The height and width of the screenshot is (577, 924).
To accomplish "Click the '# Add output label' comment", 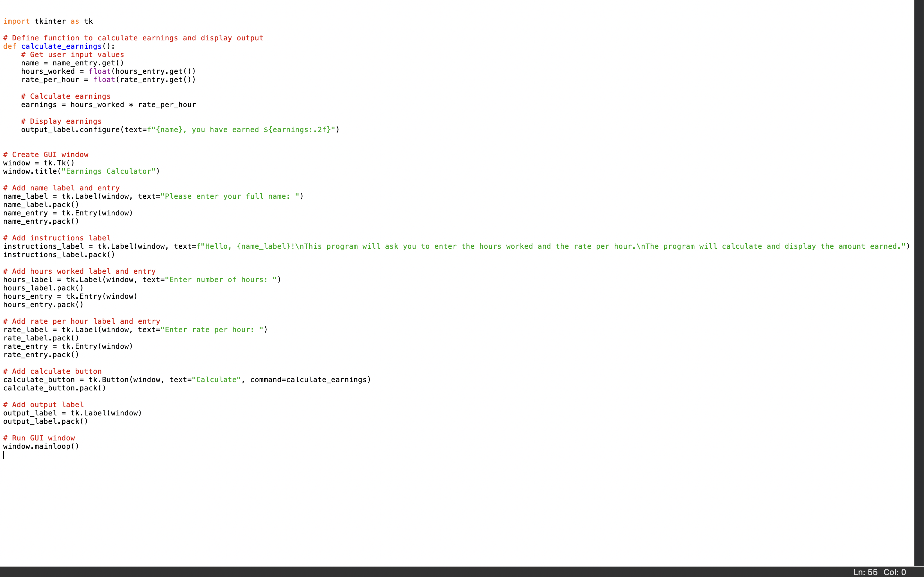I will point(44,405).
